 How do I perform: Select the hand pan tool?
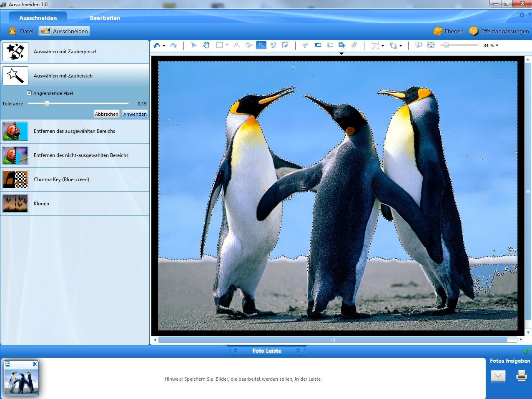click(206, 45)
